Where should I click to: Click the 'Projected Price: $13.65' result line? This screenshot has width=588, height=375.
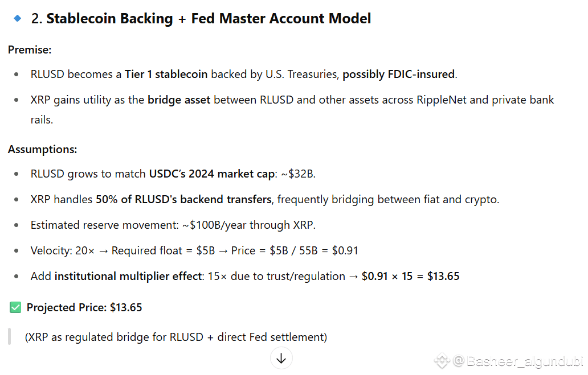click(84, 308)
